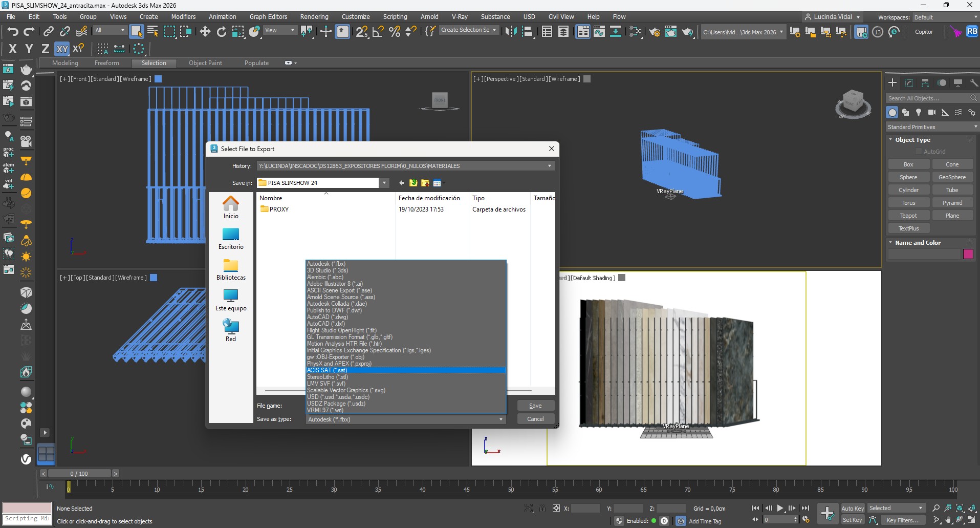Select Lights category icon in Create panel
The height and width of the screenshot is (528, 980).
click(x=919, y=112)
